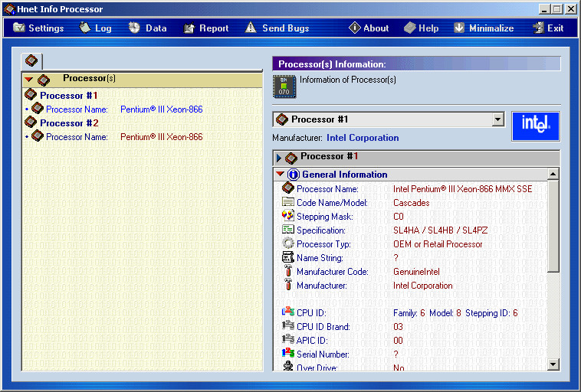581x392 pixels.
Task: Click OEM or Retail Processor value
Action: pos(438,244)
